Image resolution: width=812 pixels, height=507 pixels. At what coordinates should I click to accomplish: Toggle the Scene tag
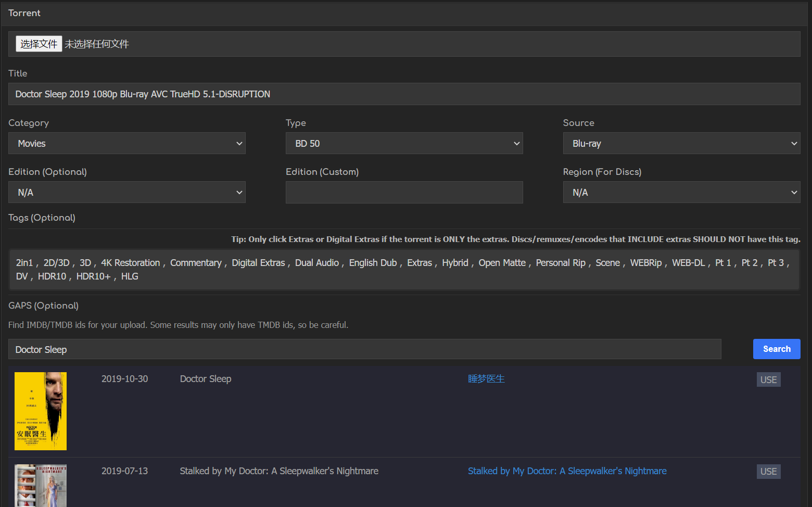click(608, 263)
